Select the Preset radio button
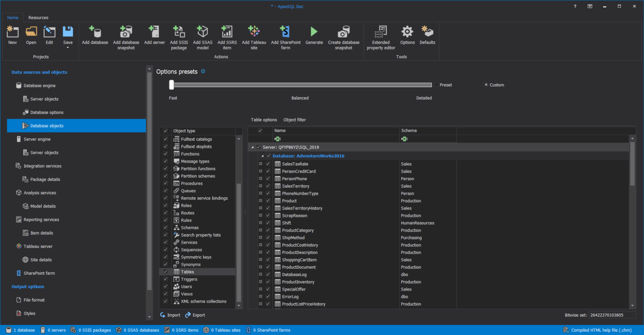644x335 pixels. click(x=436, y=85)
